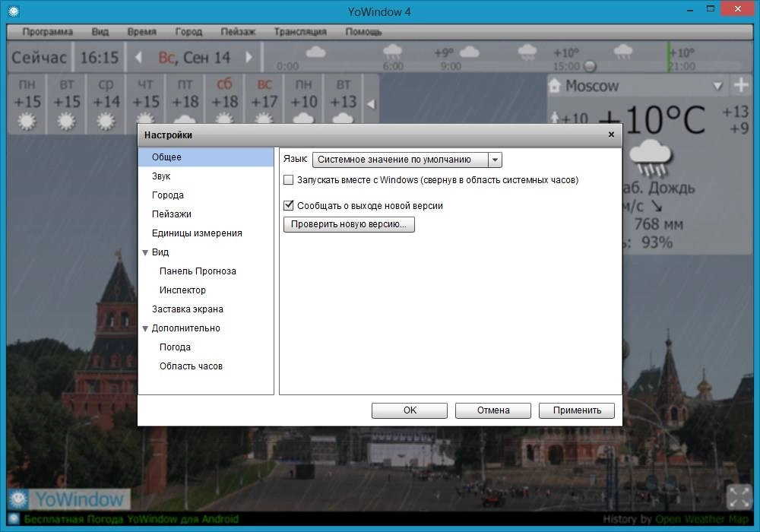Viewport: 760px width, 532px height.
Task: Select Панель Прогноза item
Action: [x=206, y=271]
